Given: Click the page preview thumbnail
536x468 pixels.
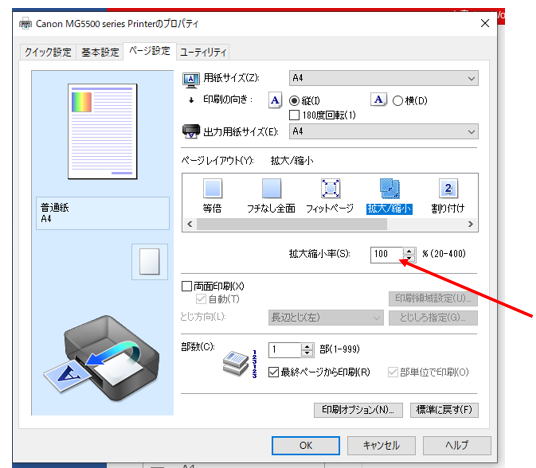Looking at the screenshot, I should [103, 132].
